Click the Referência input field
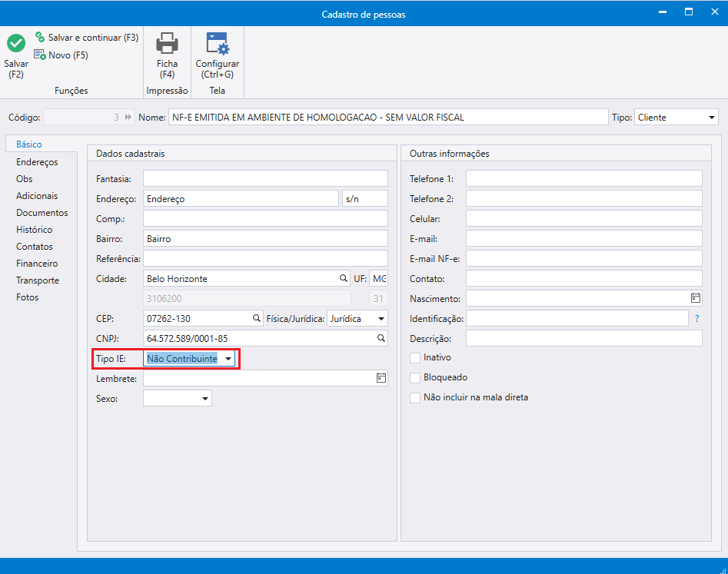 [x=265, y=258]
